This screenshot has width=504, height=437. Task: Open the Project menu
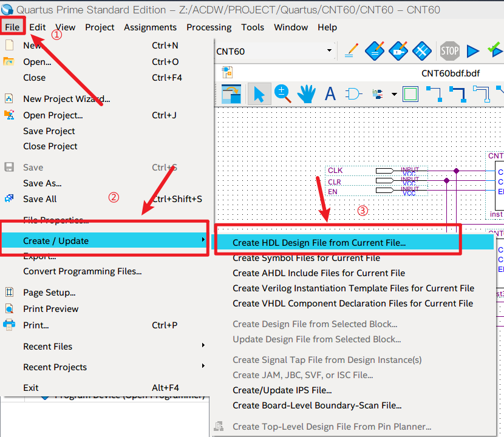click(100, 27)
